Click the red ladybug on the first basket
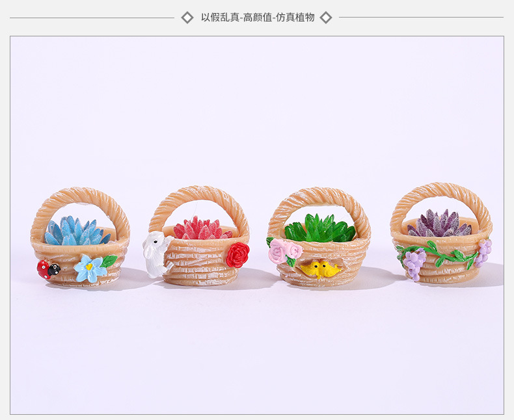Image resolution: width=514 pixels, height=420 pixels. pos(49,269)
